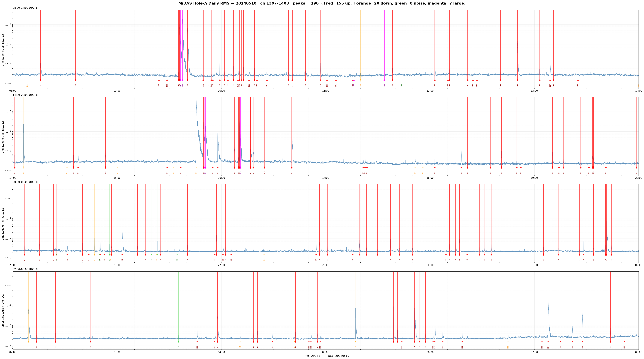Click the red arrow marker above peak 002
Image resolution: width=644 pixels, height=359 pixels.
(x=75, y=80)
